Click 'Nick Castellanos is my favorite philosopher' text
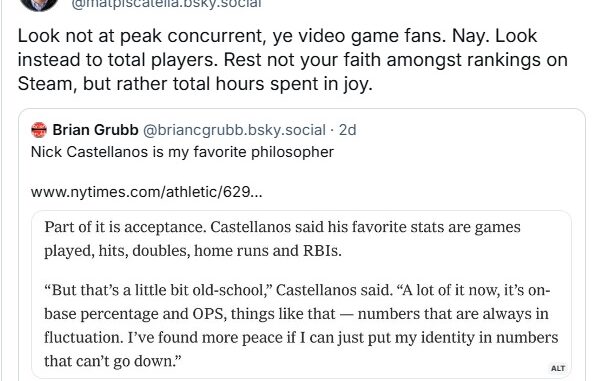This screenshot has height=381, width=599. coord(182,152)
